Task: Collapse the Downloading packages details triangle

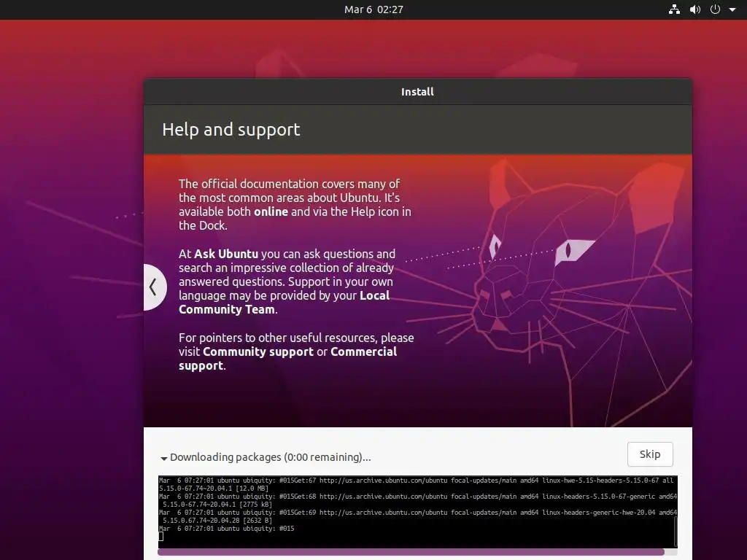Action: (164, 458)
